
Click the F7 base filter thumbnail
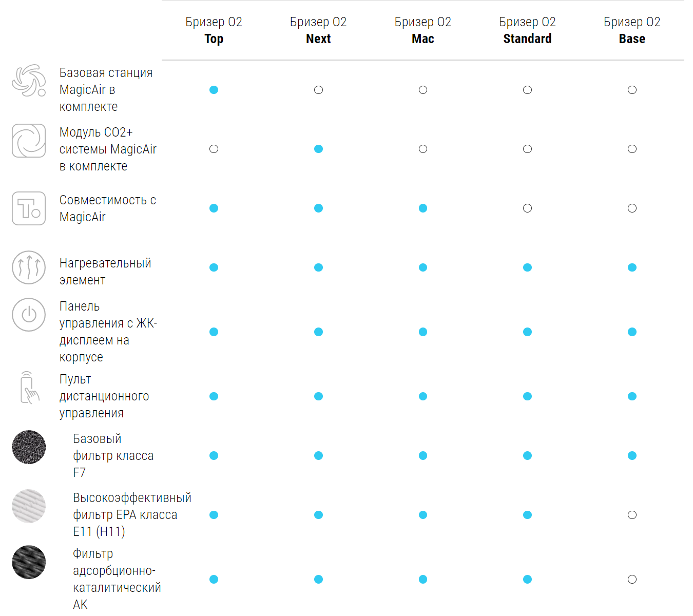point(29,447)
